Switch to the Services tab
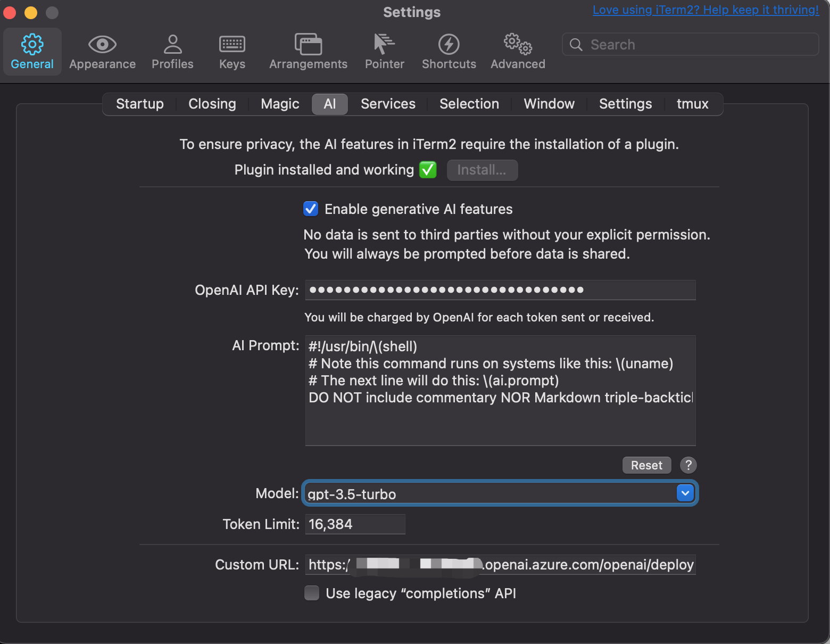This screenshot has width=830, height=644. (x=388, y=104)
